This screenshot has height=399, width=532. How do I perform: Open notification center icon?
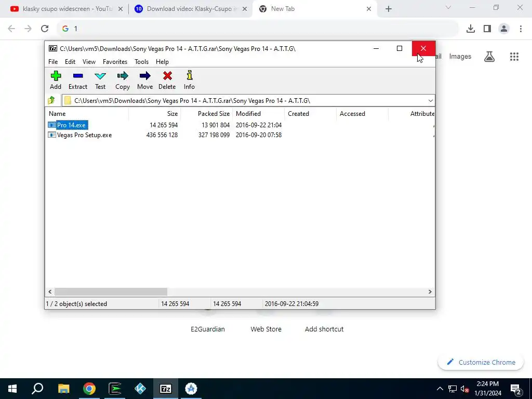point(516,389)
